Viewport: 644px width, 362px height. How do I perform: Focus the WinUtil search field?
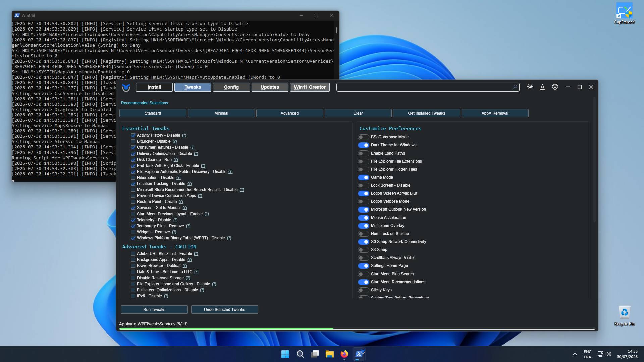428,87
